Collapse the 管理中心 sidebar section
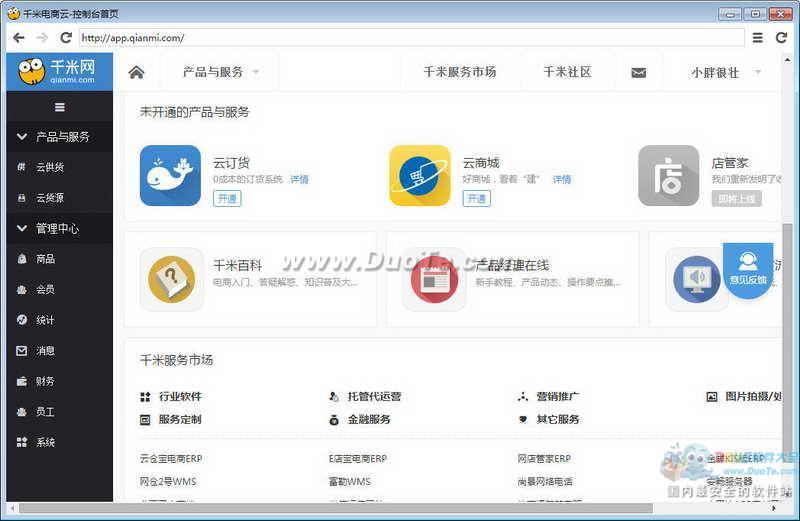This screenshot has width=800, height=521. [60, 228]
